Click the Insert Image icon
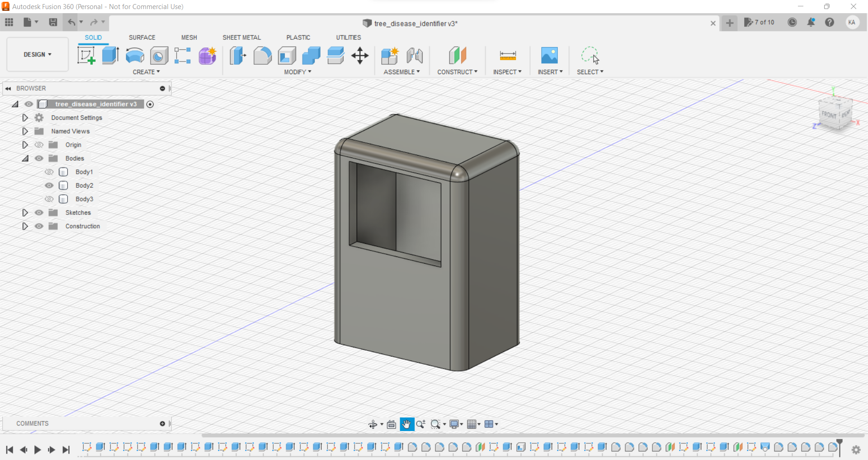Image resolution: width=868 pixels, height=460 pixels. (549, 56)
